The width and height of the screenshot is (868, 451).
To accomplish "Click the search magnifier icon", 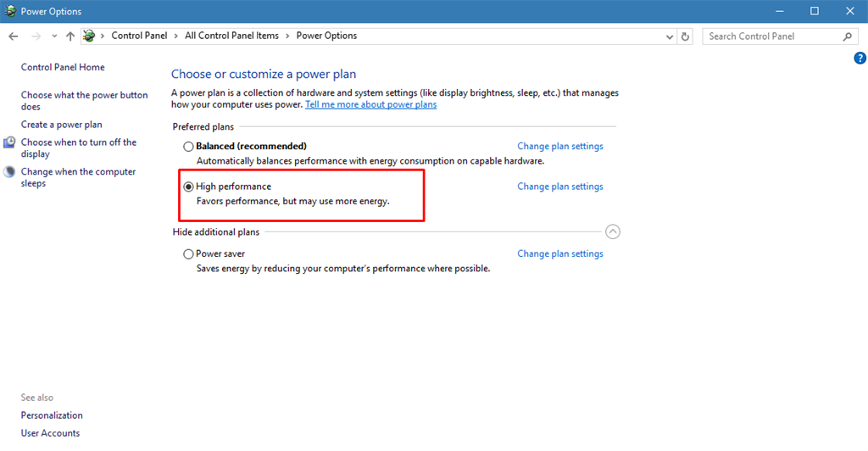I will coord(847,36).
